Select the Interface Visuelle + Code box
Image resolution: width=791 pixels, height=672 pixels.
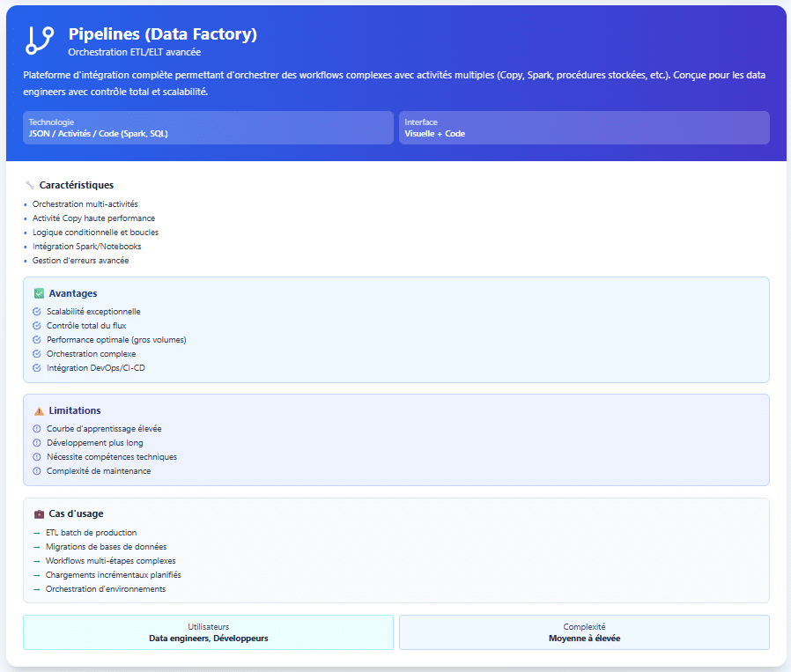(583, 128)
